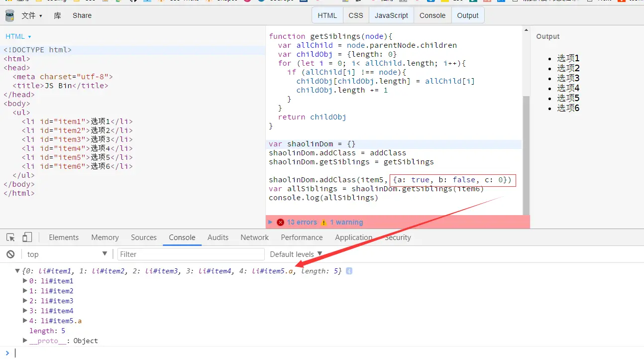Open the Default levels dropdown
Image resolution: width=644 pixels, height=359 pixels.
coord(296,254)
